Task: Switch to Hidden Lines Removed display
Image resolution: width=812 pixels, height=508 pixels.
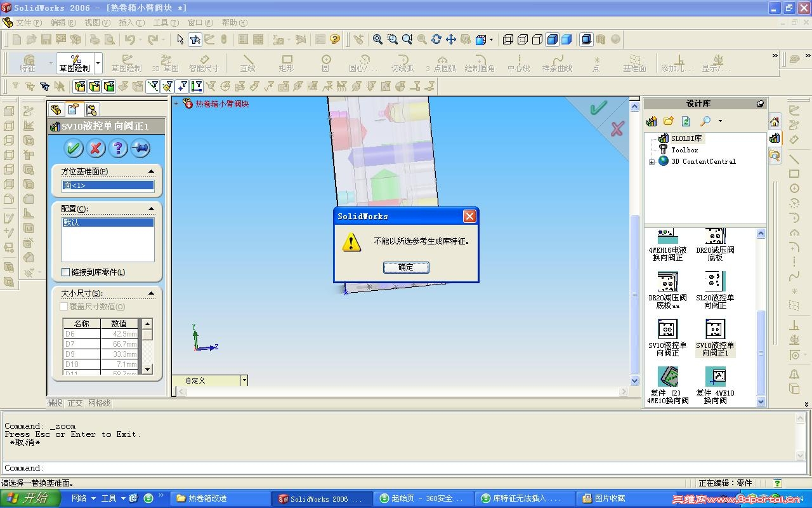Action: pyautogui.click(x=537, y=39)
